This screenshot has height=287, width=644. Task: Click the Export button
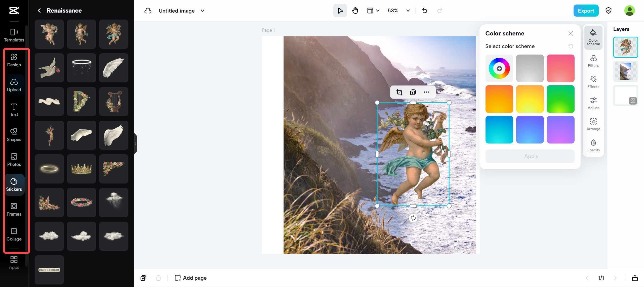[586, 11]
